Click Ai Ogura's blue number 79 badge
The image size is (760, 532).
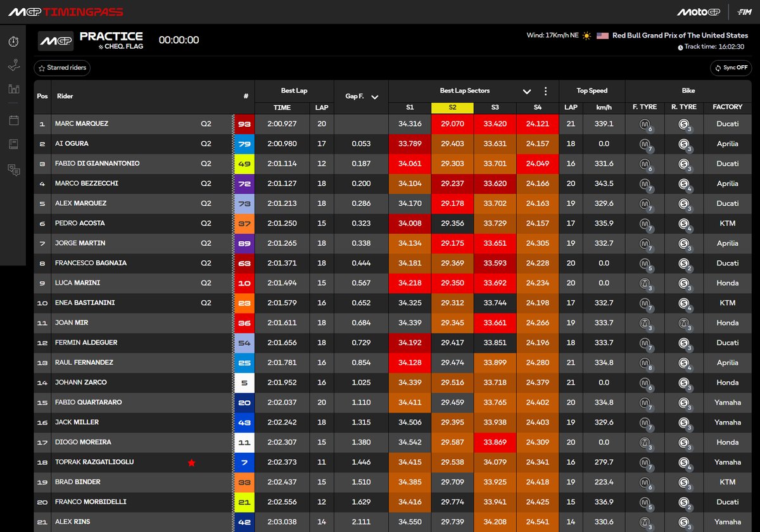coord(244,144)
